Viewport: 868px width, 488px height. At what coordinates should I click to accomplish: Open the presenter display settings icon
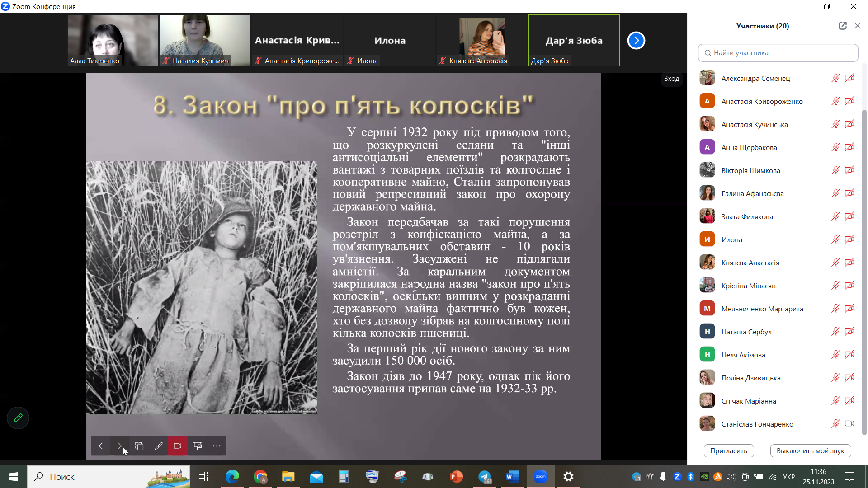pyautogui.click(x=198, y=446)
